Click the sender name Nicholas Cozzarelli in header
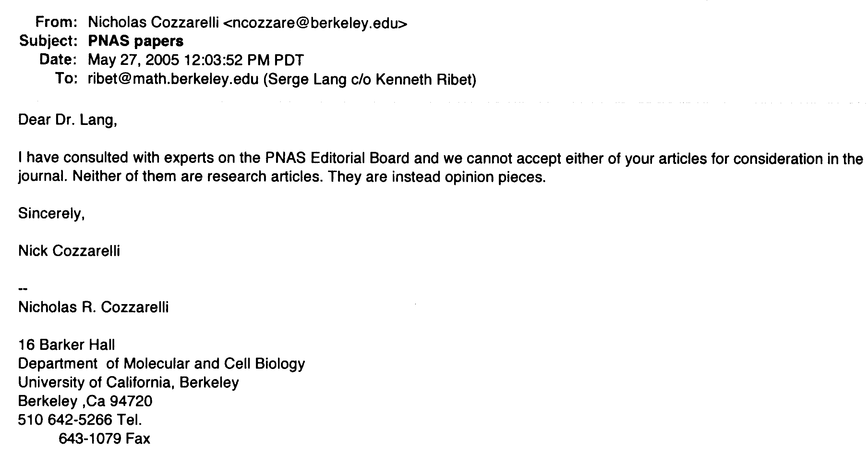Viewport: 868px width, 455px height. point(153,23)
